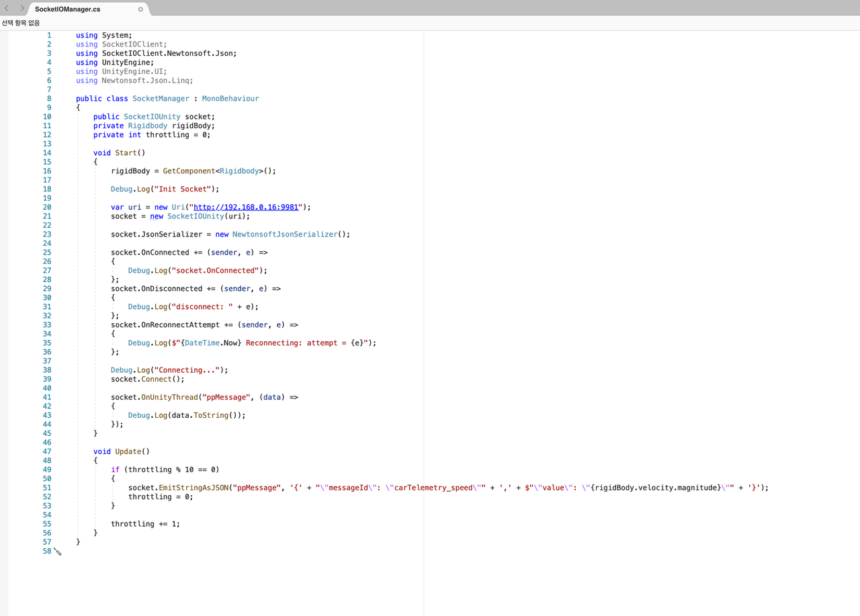Go forward with the navigation forward arrow
The image size is (860, 616).
(22, 9)
